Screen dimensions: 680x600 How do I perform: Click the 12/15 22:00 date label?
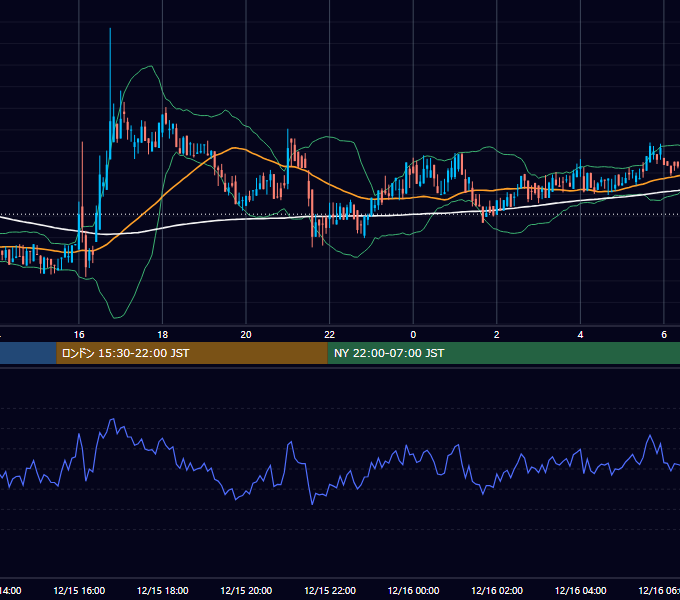tap(330, 590)
